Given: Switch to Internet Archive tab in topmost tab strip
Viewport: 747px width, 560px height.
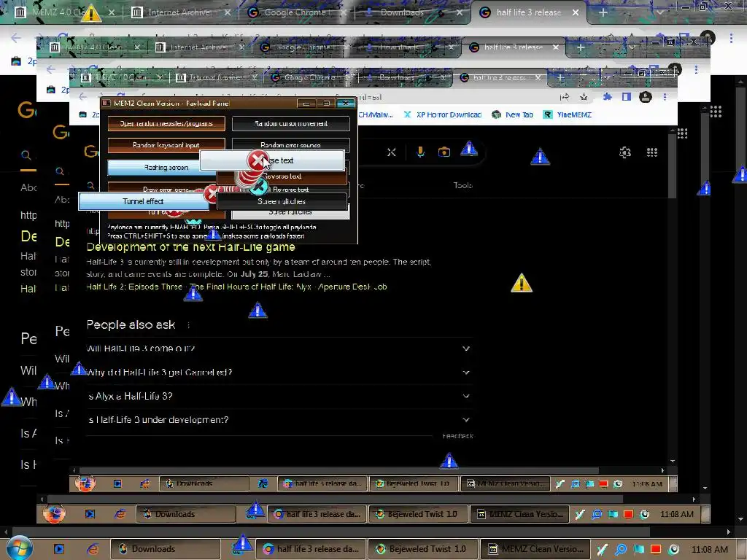Looking at the screenshot, I should (x=181, y=12).
